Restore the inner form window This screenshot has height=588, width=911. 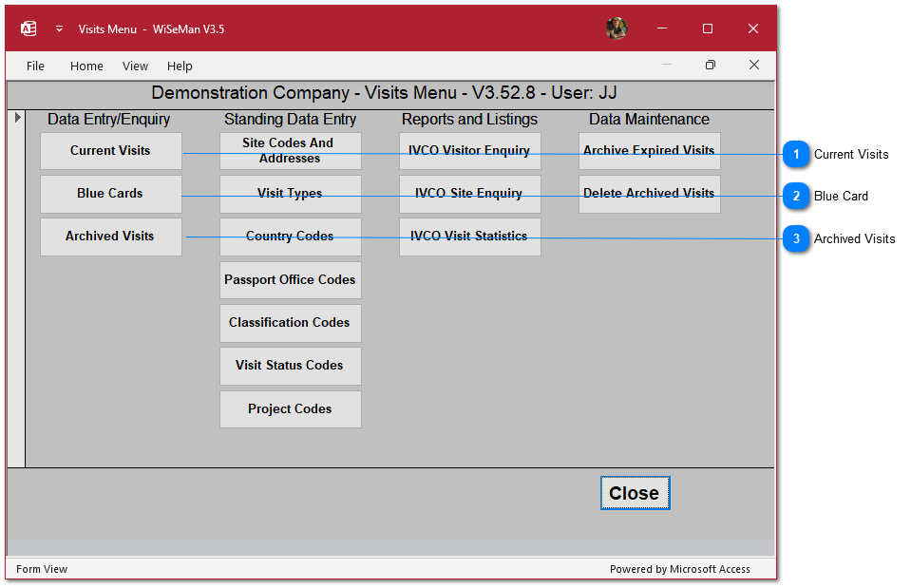[x=710, y=66]
